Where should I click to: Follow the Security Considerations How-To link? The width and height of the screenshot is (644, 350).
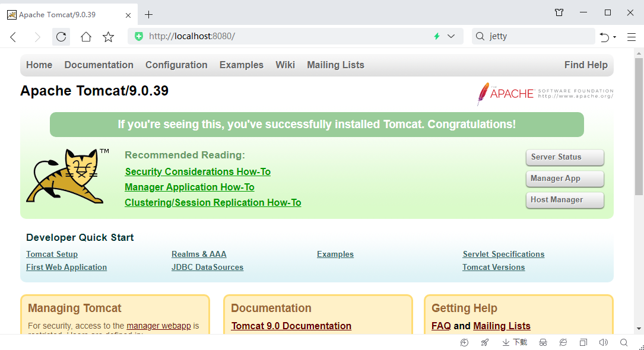198,172
